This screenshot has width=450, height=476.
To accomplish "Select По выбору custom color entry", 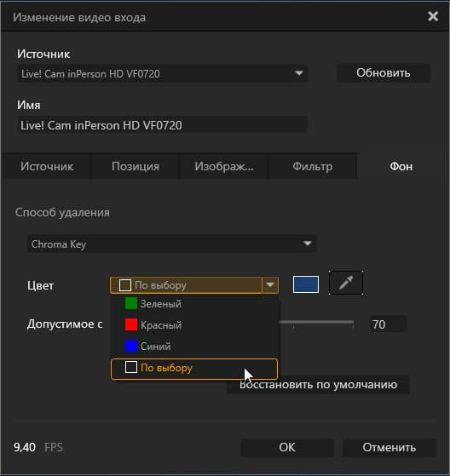I will (x=194, y=369).
